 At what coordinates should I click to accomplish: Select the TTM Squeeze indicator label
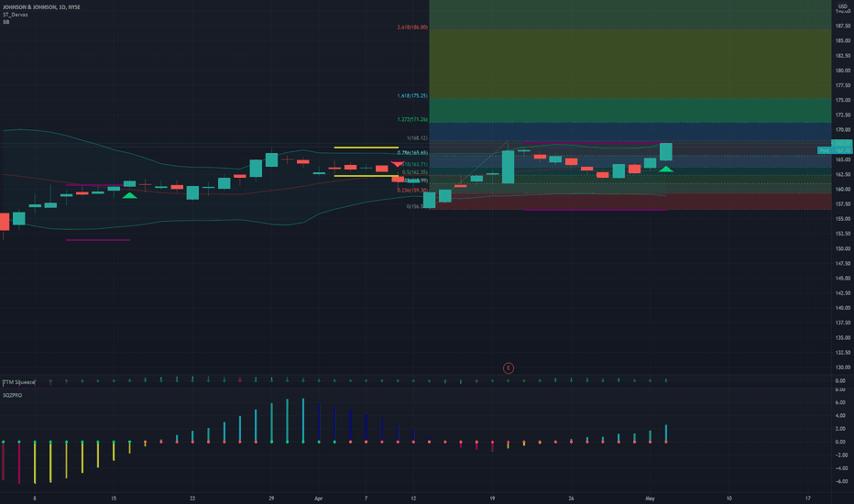[x=18, y=382]
